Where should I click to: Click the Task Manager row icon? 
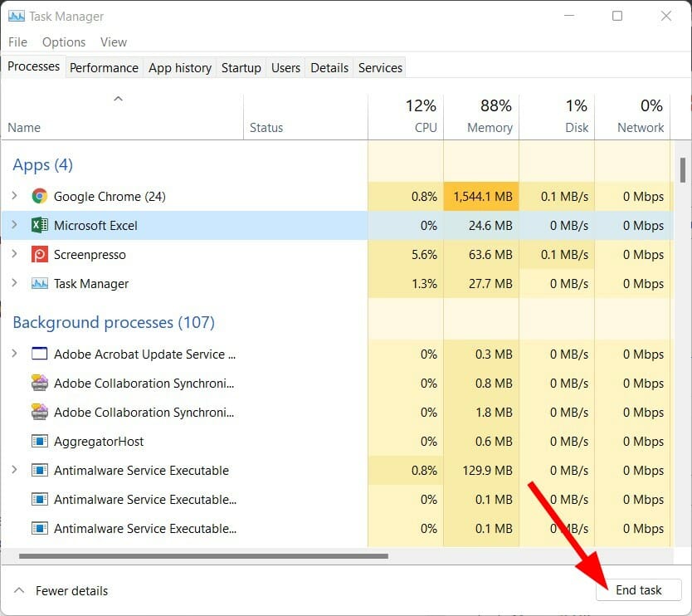pyautogui.click(x=40, y=283)
